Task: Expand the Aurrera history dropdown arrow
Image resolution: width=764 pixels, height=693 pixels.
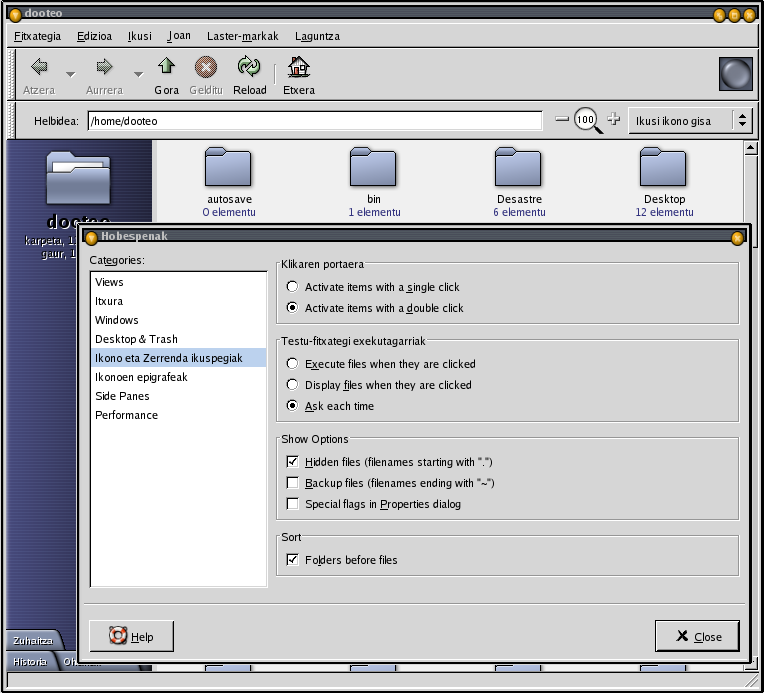Action: click(x=137, y=73)
